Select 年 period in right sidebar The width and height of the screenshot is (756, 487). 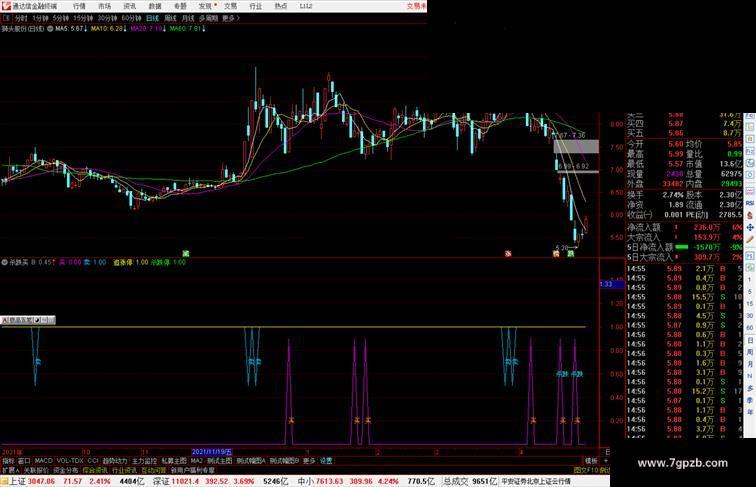750,412
